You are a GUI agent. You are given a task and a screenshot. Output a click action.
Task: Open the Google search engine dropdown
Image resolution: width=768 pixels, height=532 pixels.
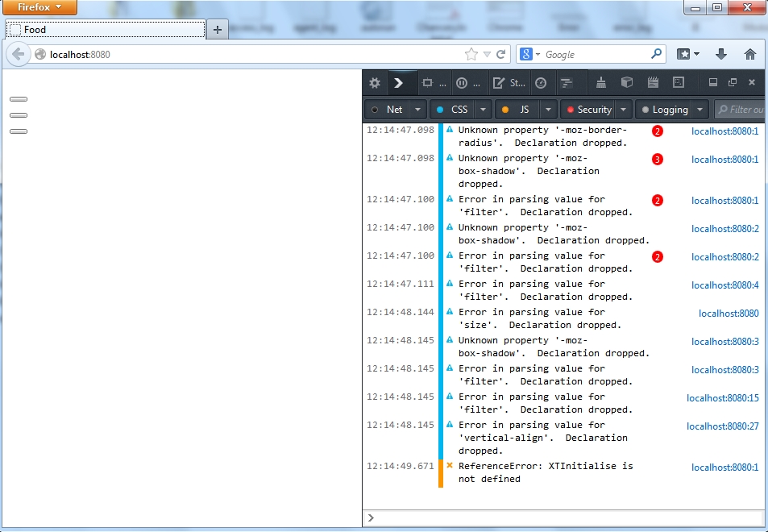coord(529,54)
